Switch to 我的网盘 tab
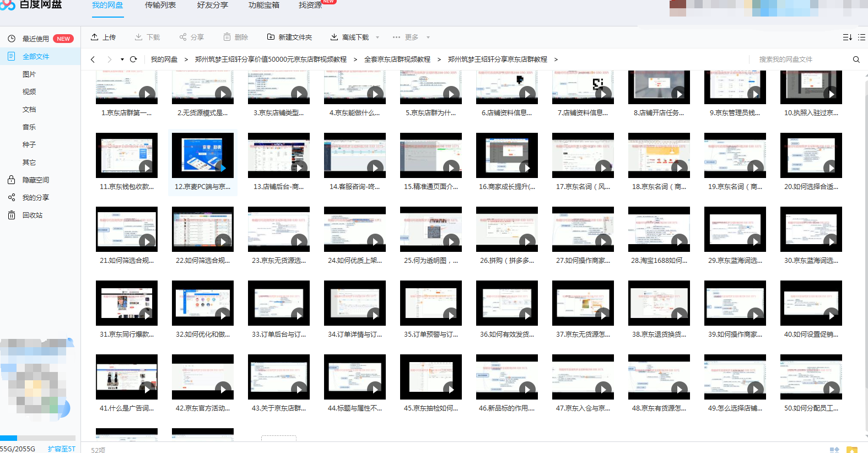868x453 pixels. point(107,6)
